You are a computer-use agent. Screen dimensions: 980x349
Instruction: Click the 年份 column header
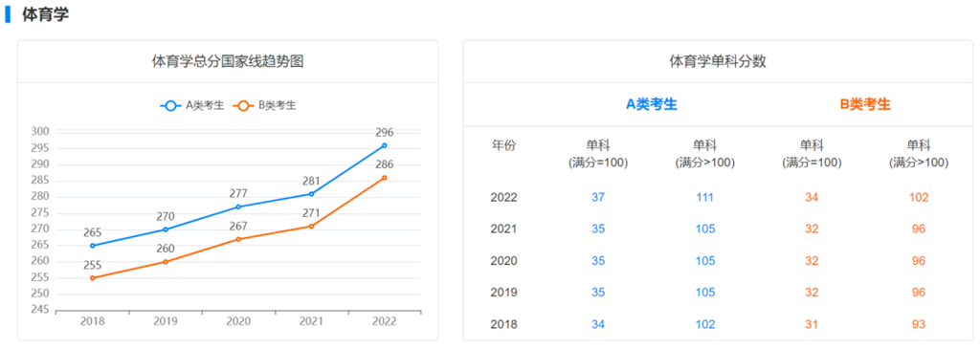coord(503,145)
